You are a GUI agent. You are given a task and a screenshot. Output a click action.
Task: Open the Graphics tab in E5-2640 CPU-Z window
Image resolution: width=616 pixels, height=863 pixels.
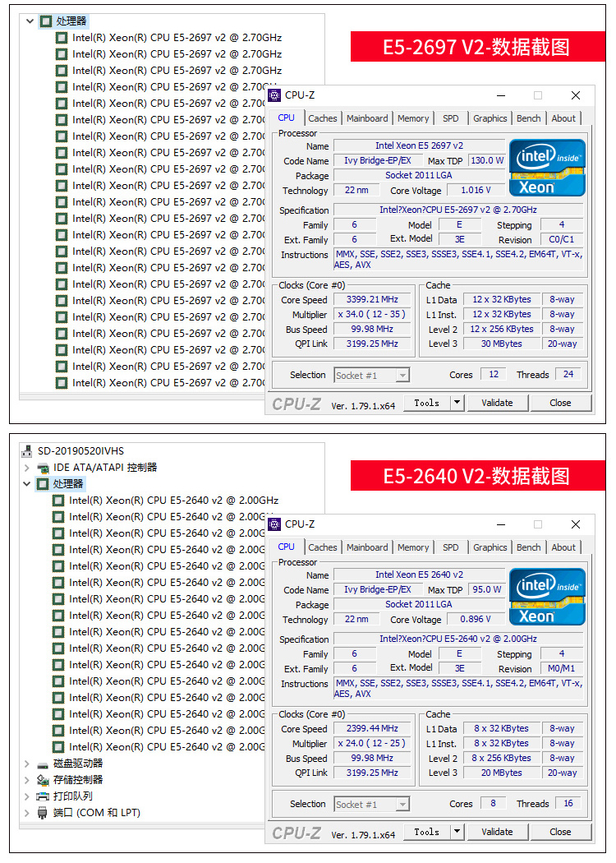pyautogui.click(x=490, y=547)
